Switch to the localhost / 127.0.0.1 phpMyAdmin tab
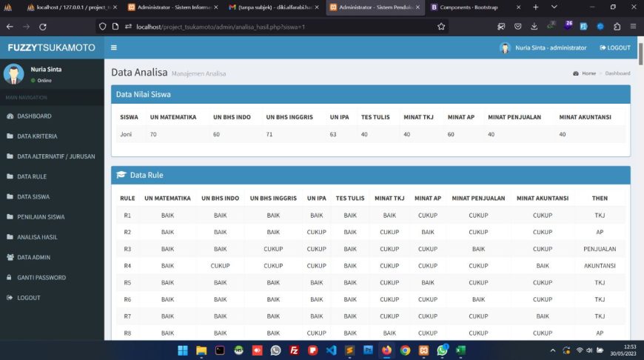644x360 pixels. [x=71, y=7]
